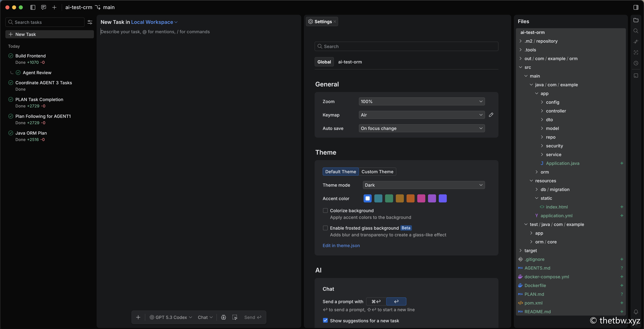
Task: Click the search icon in the right toolbar
Action: [x=636, y=31]
